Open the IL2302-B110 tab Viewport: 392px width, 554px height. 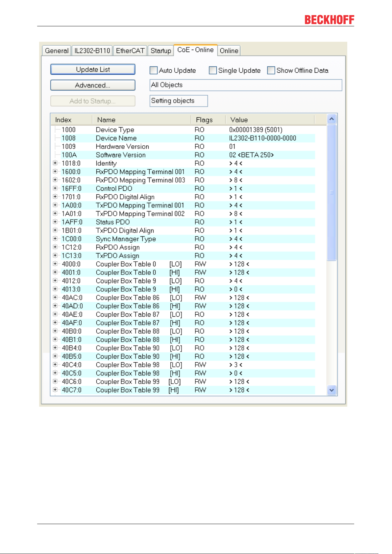coord(92,51)
